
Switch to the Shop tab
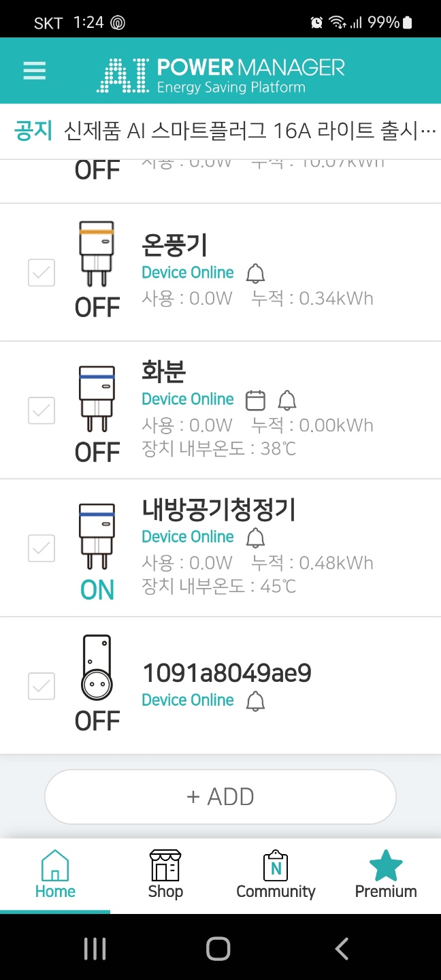(165, 875)
